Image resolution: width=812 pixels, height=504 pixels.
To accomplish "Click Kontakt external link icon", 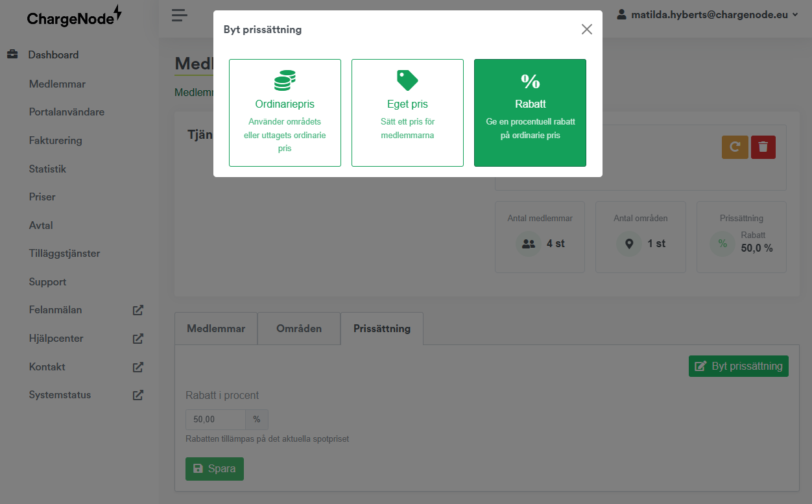I will [x=137, y=367].
